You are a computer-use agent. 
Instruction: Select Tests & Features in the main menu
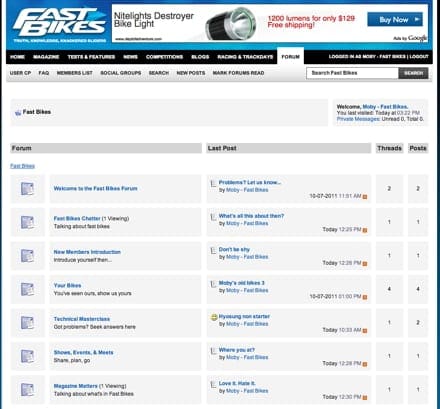[x=91, y=57]
